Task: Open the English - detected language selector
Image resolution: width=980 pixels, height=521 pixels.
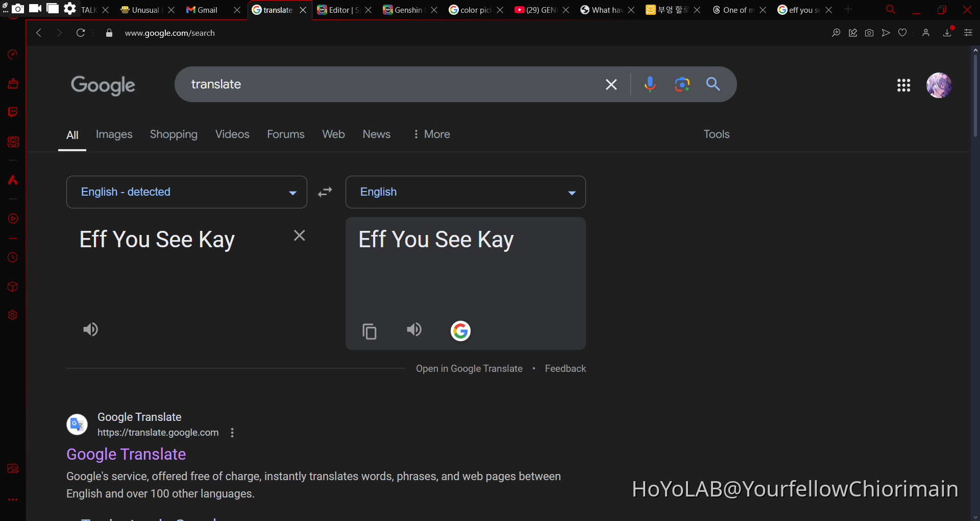Action: click(x=186, y=192)
